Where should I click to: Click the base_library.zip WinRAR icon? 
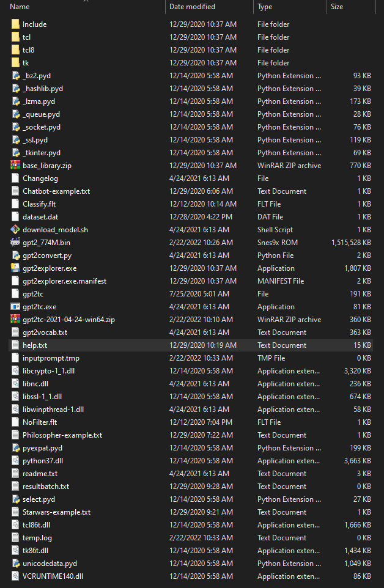(15, 166)
